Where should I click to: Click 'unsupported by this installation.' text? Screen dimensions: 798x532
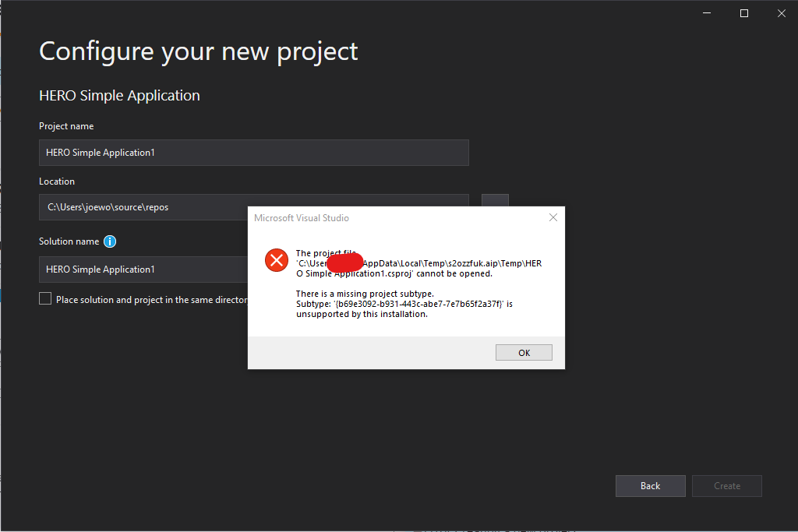tap(362, 315)
